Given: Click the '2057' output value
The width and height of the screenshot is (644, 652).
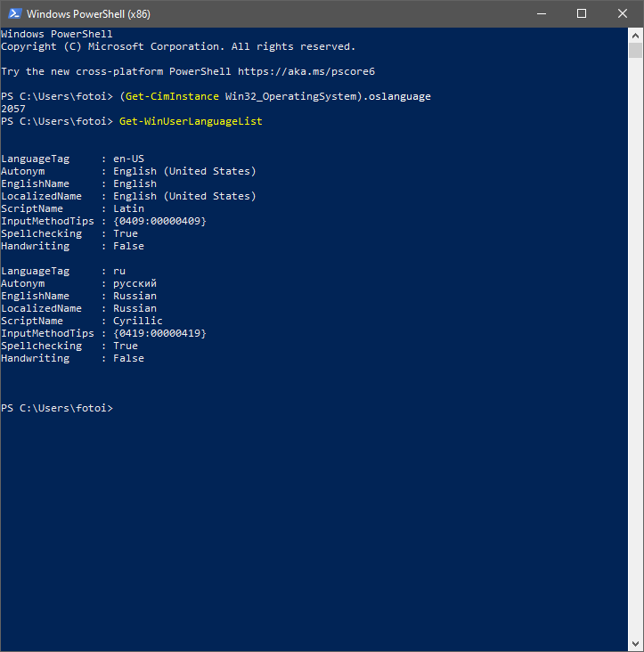Looking at the screenshot, I should coord(13,109).
